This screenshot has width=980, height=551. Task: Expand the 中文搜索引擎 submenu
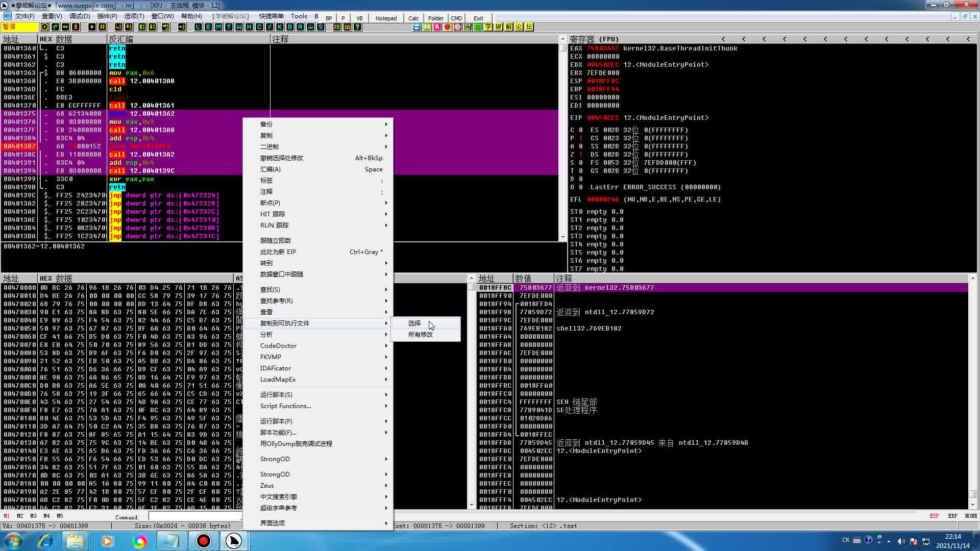click(318, 496)
